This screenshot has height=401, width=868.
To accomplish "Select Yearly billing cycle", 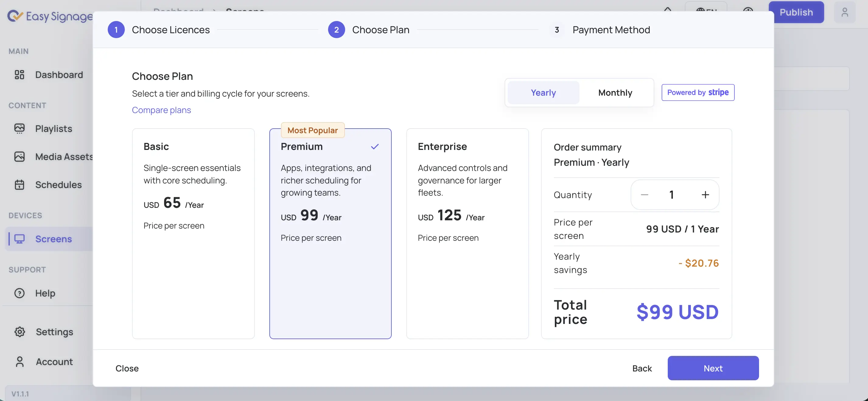I will click(x=543, y=92).
